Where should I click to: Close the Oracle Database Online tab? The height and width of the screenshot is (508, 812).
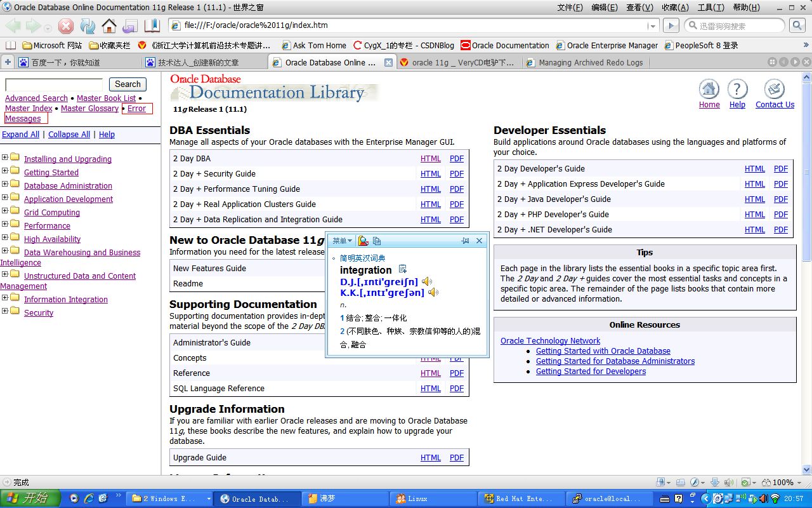point(389,62)
